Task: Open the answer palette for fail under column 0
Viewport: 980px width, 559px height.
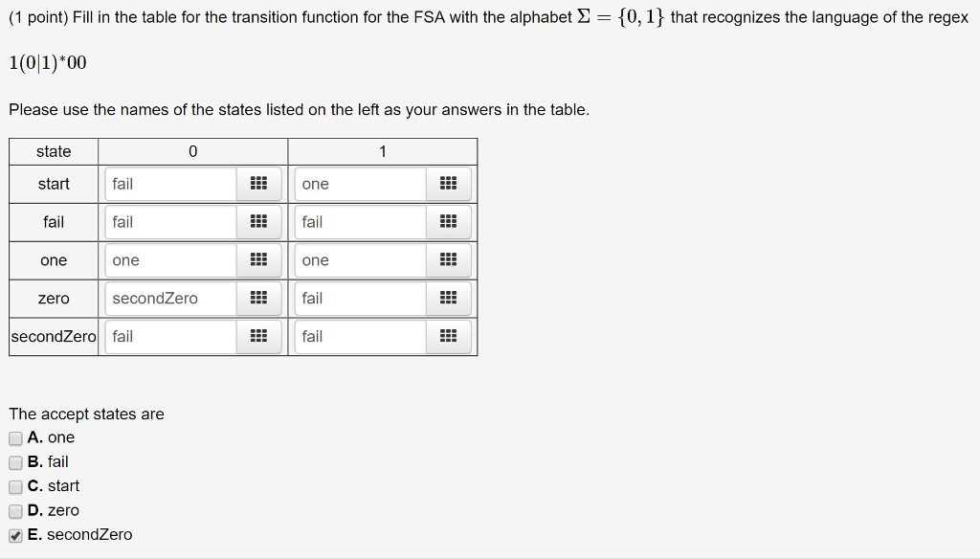Action: click(x=258, y=222)
